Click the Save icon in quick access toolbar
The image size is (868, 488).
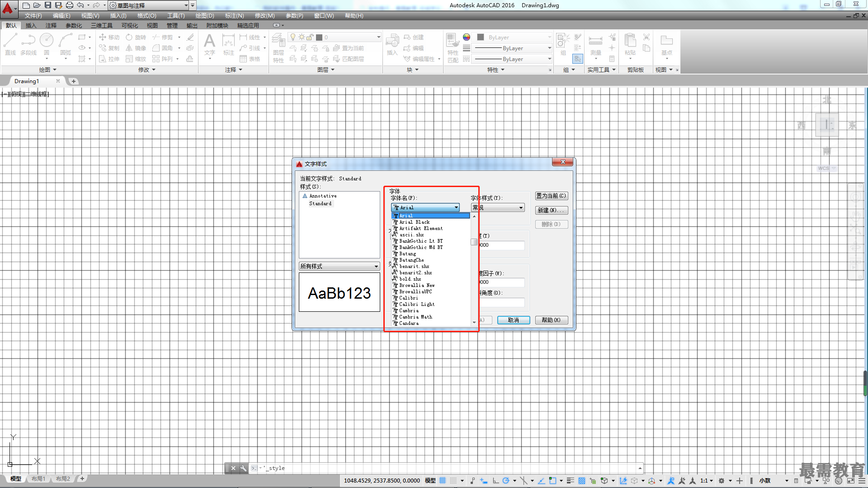coord(47,5)
